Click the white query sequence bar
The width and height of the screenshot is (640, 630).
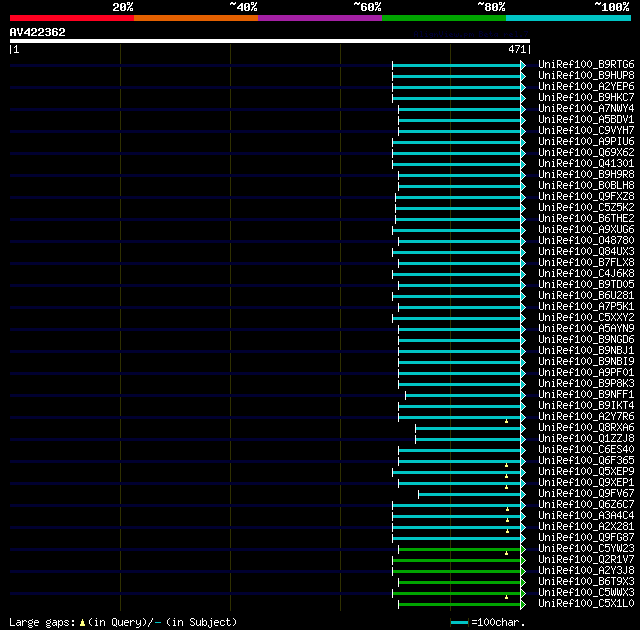(x=270, y=41)
